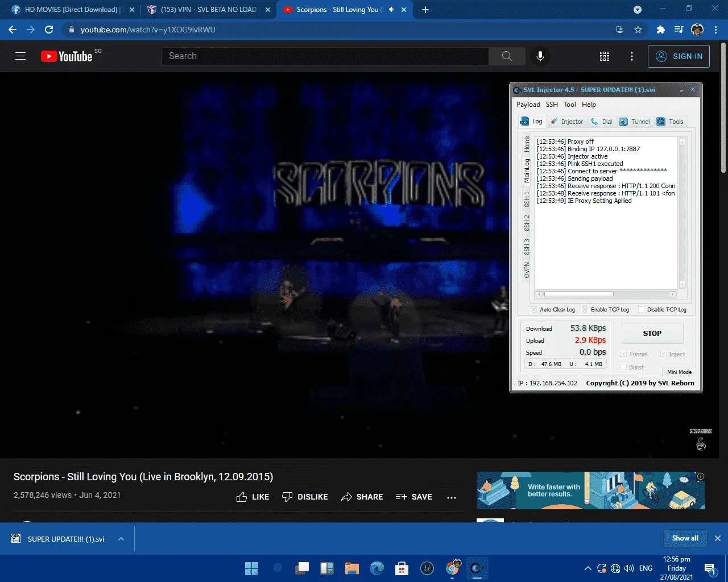Check the Burst checkbox
This screenshot has width=728, height=582.
(x=624, y=367)
